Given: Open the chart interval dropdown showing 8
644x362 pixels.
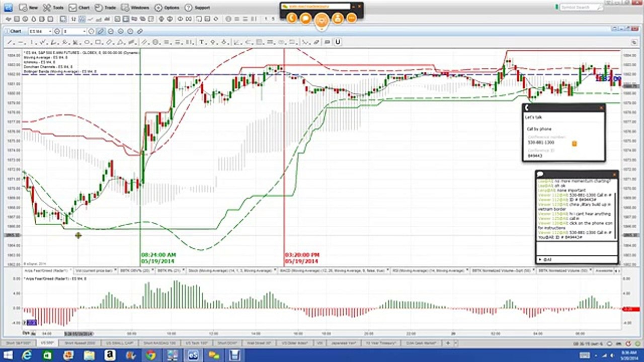Looking at the screenshot, I should point(84,31).
